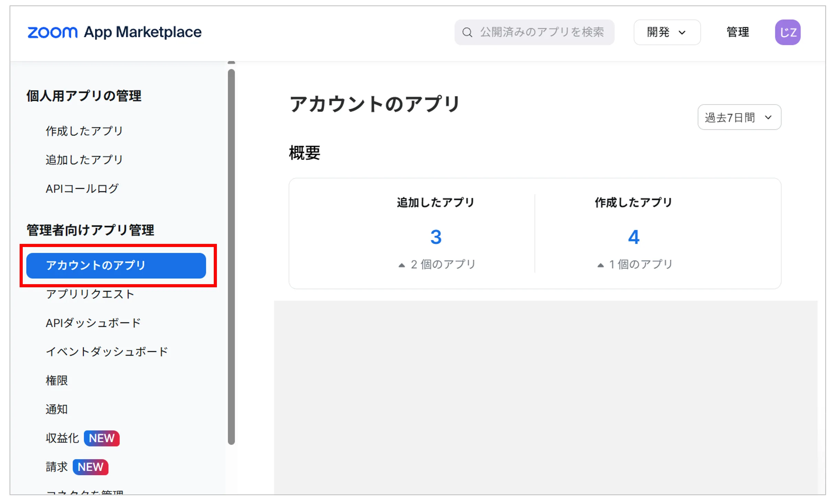Click the 概要 section heading
The width and height of the screenshot is (839, 504).
pyautogui.click(x=304, y=153)
